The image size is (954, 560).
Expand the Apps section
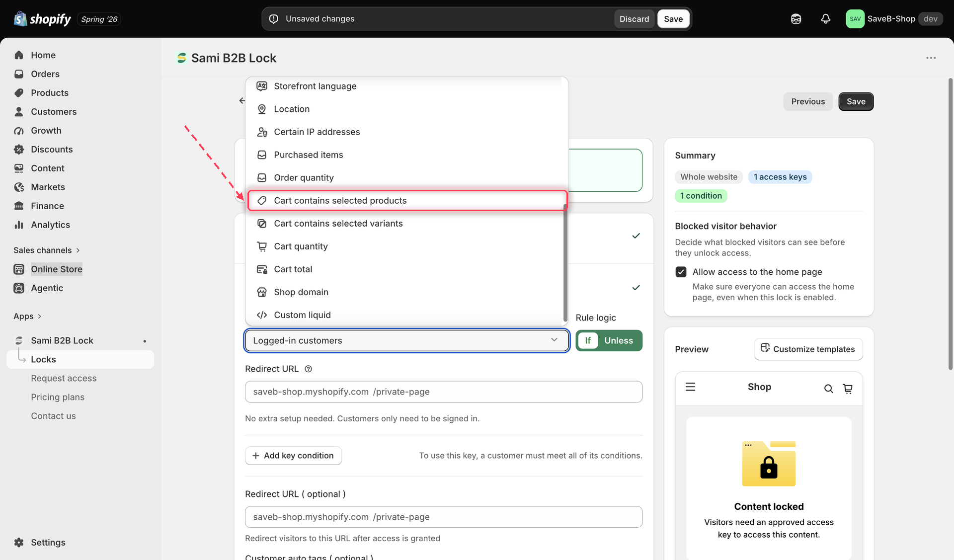tap(27, 317)
